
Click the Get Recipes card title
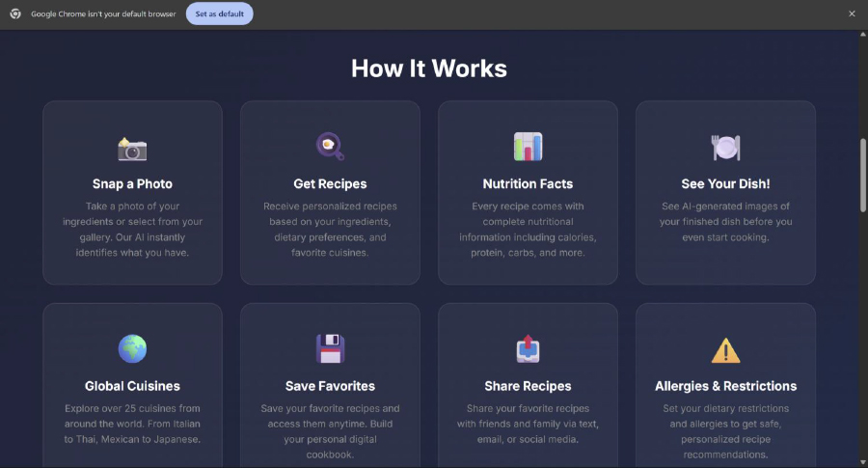[x=330, y=183]
